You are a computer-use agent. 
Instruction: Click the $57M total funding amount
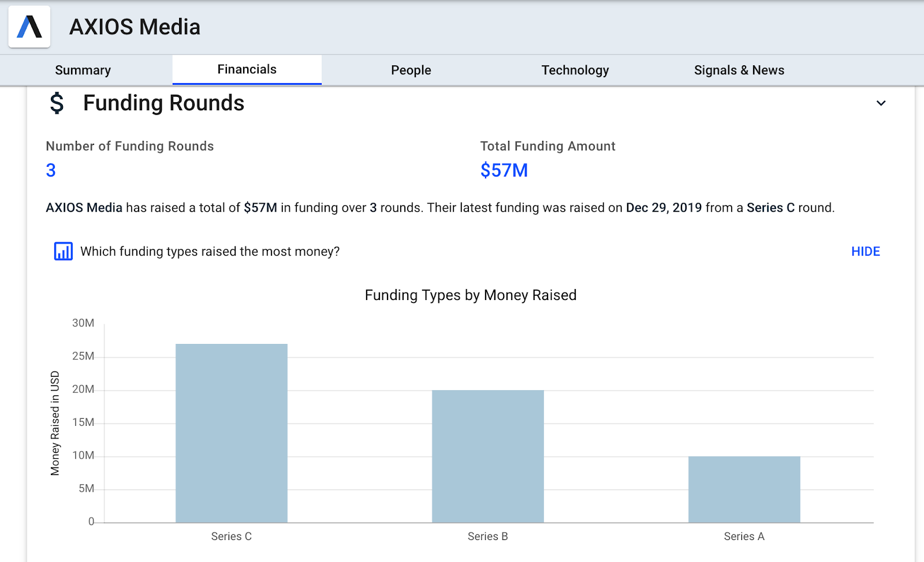pos(504,170)
